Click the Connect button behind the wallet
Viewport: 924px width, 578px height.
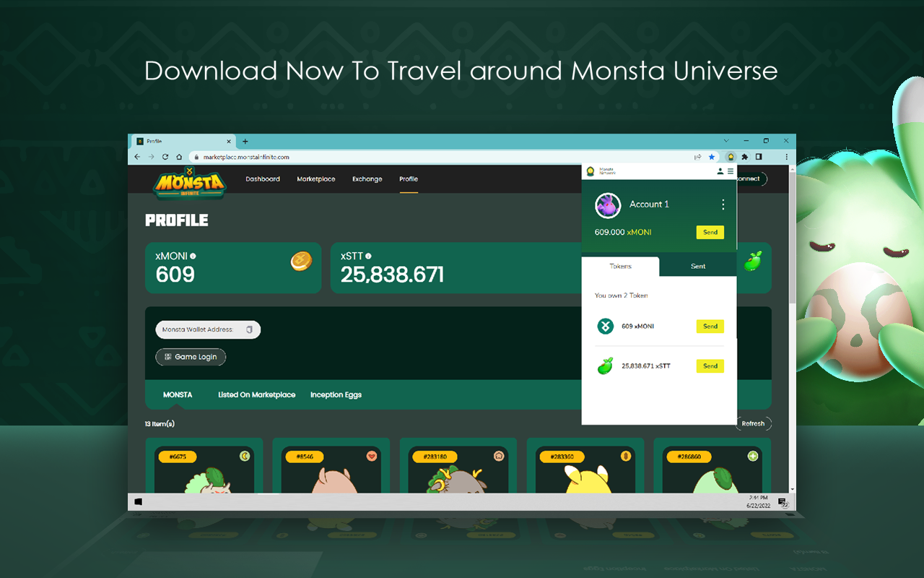coord(752,178)
